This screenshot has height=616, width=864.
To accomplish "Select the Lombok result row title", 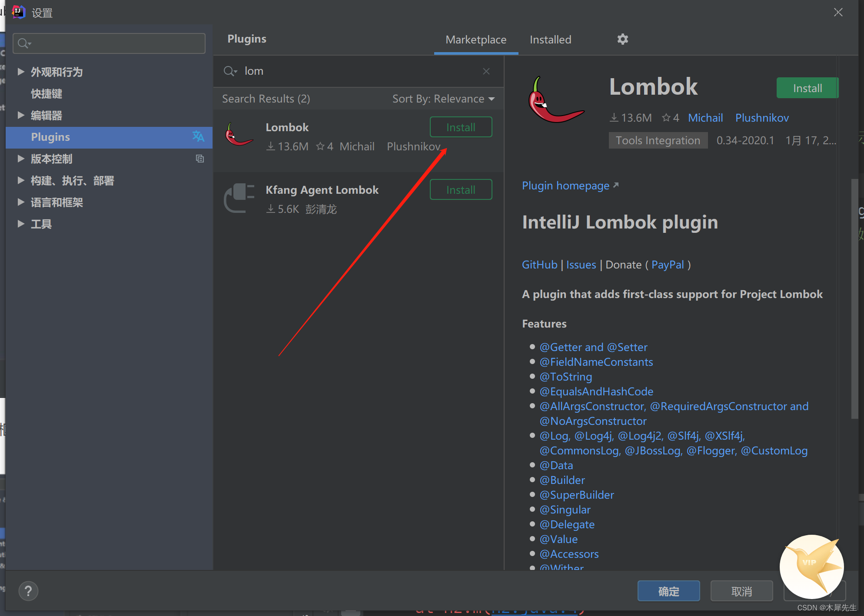I will pyautogui.click(x=287, y=127).
